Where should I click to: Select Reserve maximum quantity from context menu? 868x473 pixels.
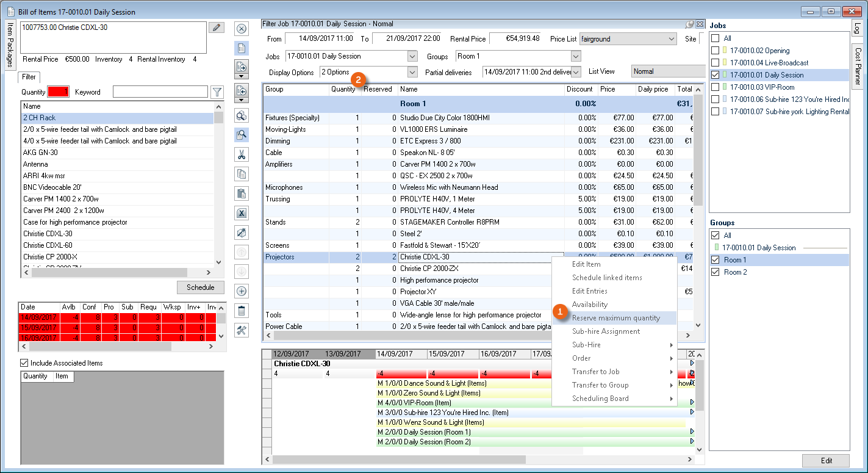tap(615, 318)
